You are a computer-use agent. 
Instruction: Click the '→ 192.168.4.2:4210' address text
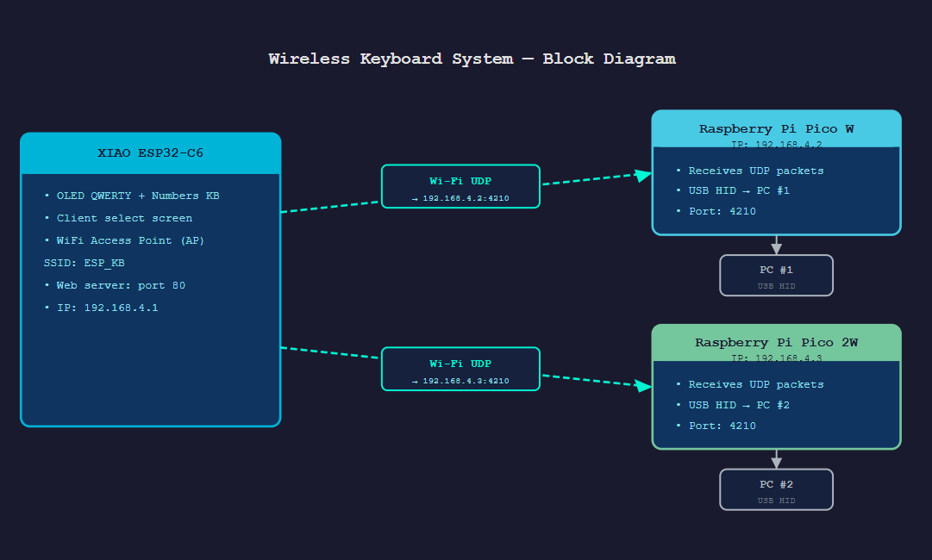[x=460, y=198]
